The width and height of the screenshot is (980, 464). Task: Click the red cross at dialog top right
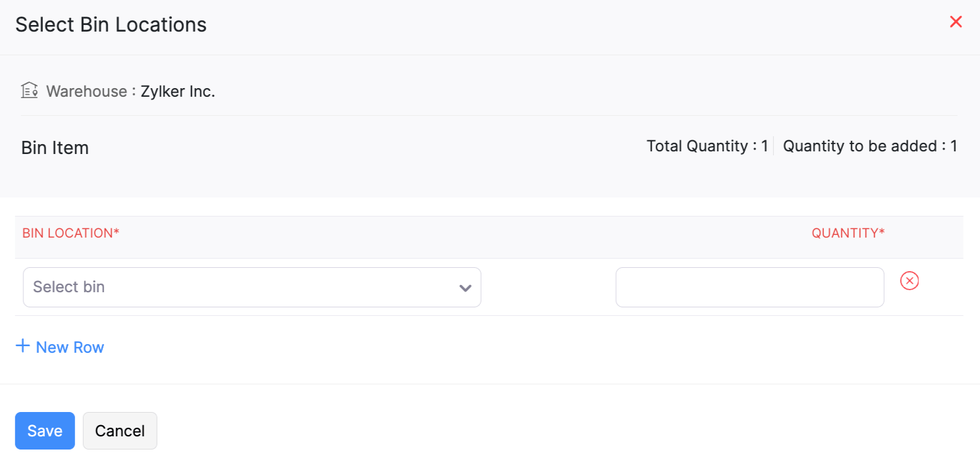[956, 22]
